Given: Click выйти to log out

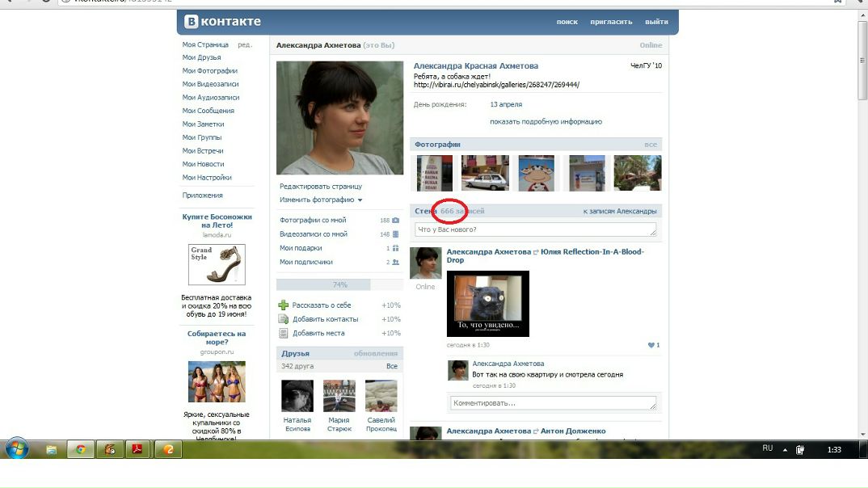Looking at the screenshot, I should pyautogui.click(x=656, y=22).
